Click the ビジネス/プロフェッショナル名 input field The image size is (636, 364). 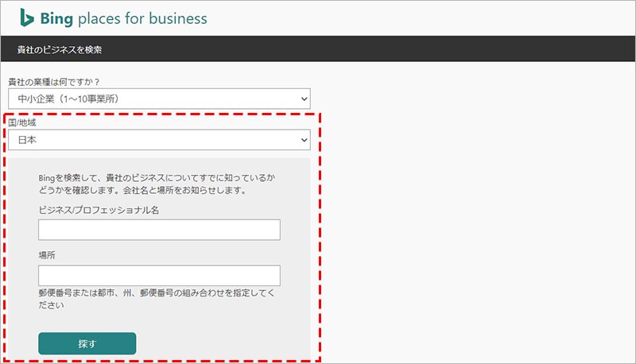(159, 230)
